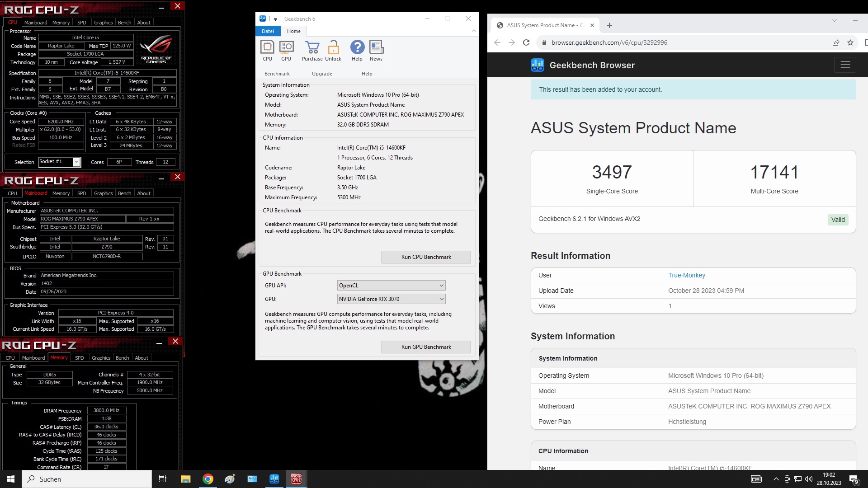Click Run GPU Benchmark button

click(426, 347)
